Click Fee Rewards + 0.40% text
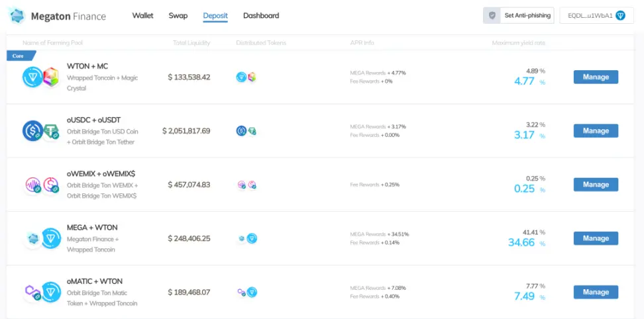This screenshot has height=319, width=644. tap(374, 296)
